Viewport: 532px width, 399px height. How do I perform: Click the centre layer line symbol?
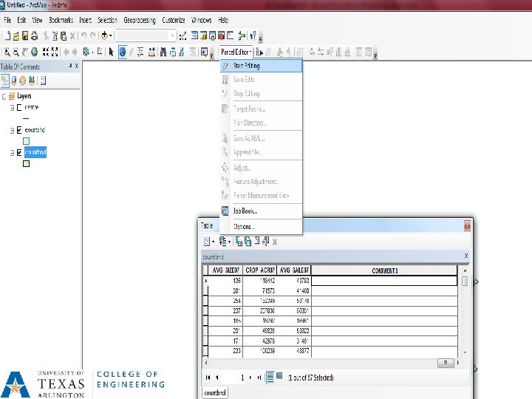point(26,118)
